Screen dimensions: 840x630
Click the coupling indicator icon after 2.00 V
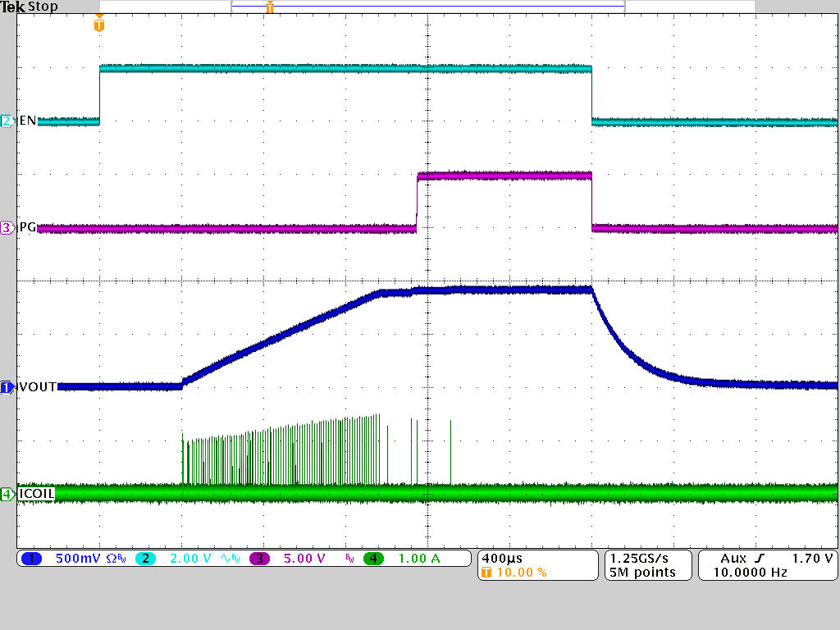coord(225,558)
